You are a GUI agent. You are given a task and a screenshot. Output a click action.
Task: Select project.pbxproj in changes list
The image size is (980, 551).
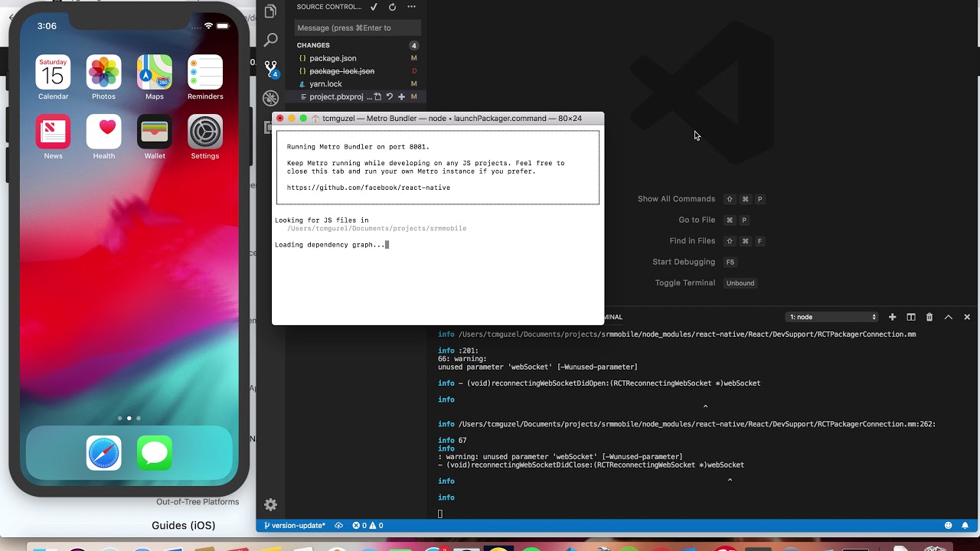point(336,97)
